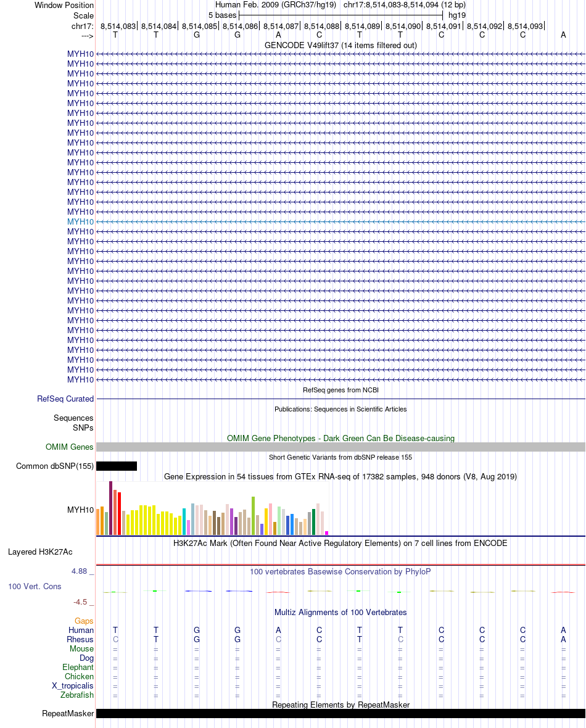
Task: Click the OMIM Genes track label
Action: point(69,447)
